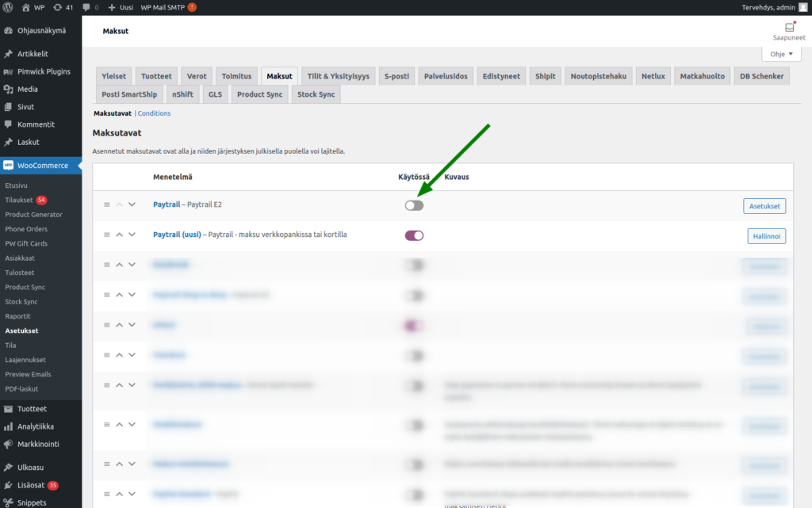
Task: Open Ulkoasu appearance icon in sidebar
Action: coord(8,467)
